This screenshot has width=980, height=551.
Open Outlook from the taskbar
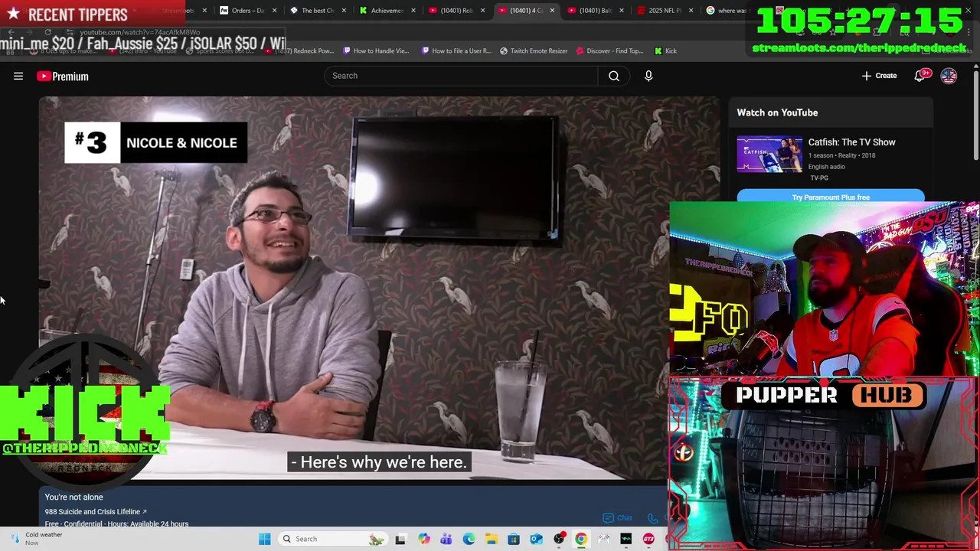[x=536, y=539]
